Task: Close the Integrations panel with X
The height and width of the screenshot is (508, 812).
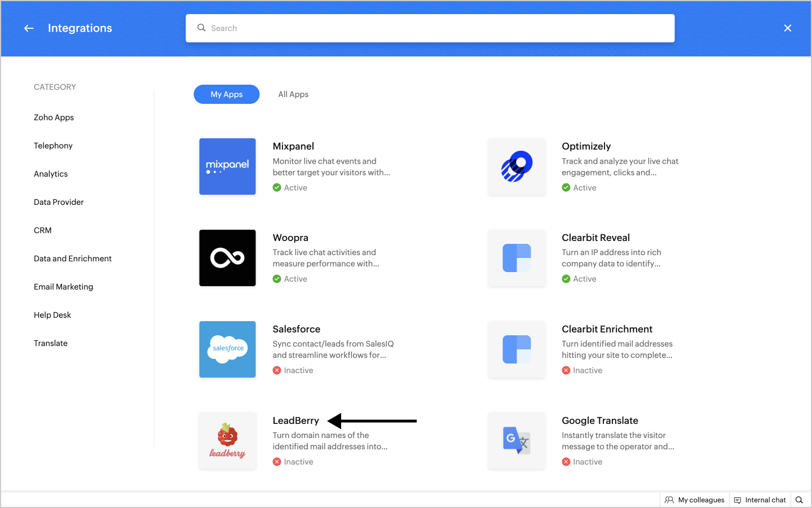Action: click(788, 28)
